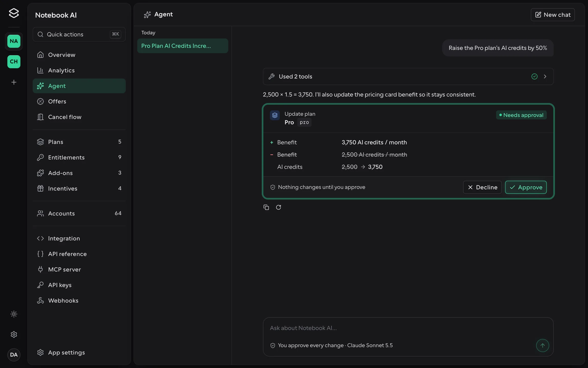Click the Update plan layers icon
The width and height of the screenshot is (588, 368).
coord(275,115)
